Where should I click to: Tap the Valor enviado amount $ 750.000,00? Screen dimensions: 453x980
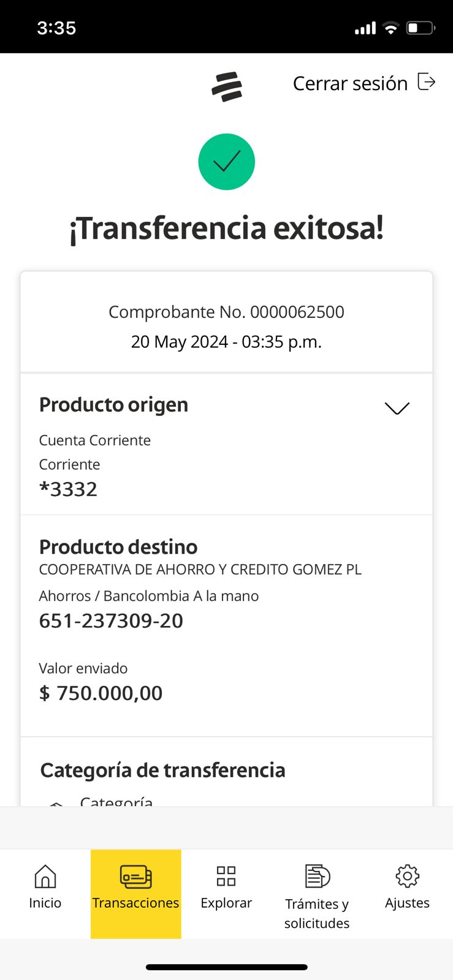click(101, 693)
